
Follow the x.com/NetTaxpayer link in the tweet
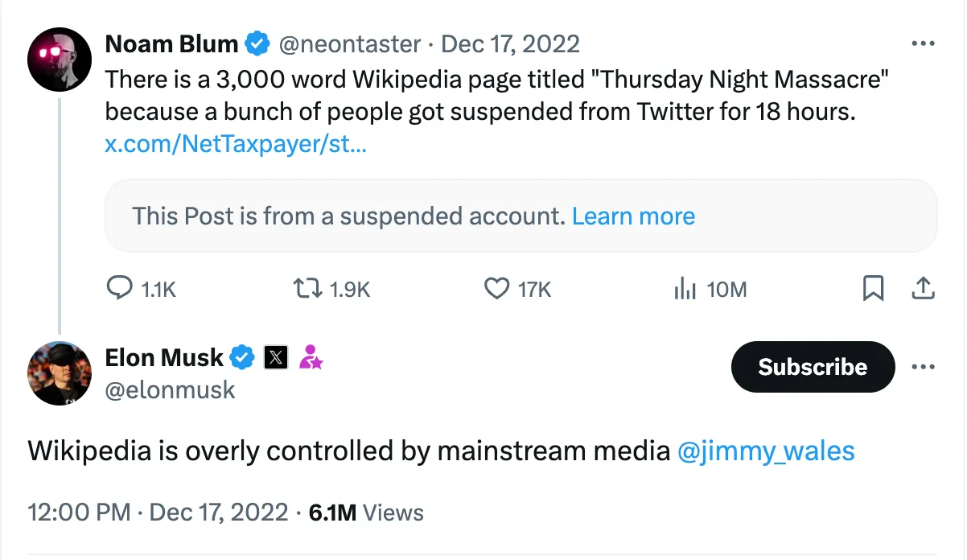coord(234,144)
